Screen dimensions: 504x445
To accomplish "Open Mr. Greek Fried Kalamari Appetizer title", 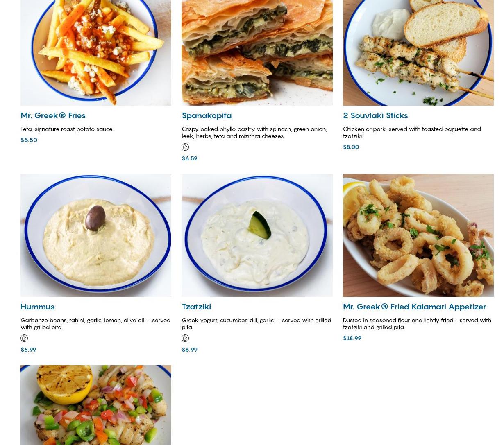I will pos(414,307).
